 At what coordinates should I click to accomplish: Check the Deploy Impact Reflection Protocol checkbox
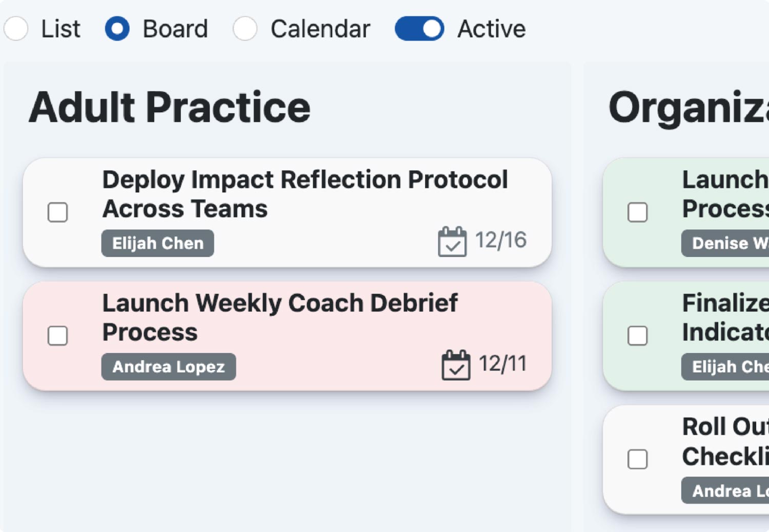[57, 212]
